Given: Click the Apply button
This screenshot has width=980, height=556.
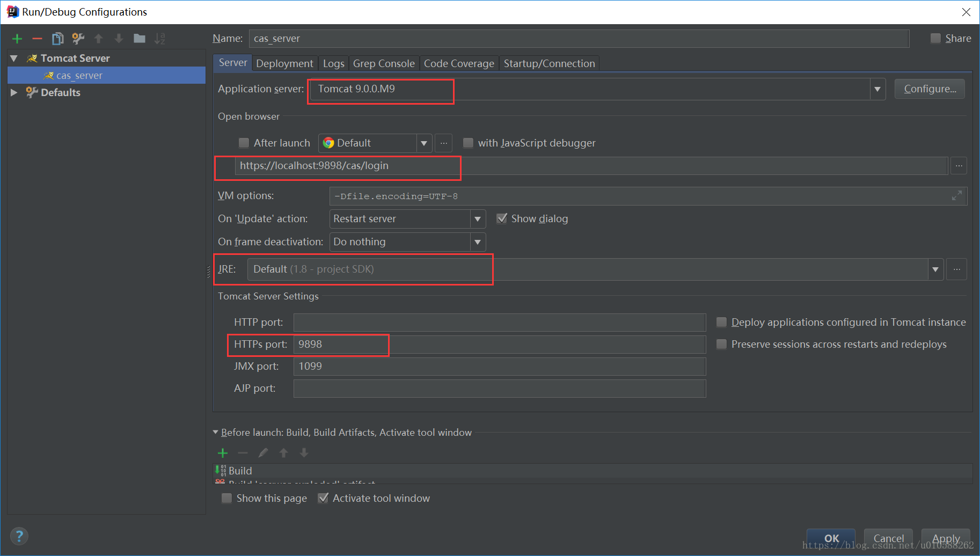Looking at the screenshot, I should click(x=946, y=538).
